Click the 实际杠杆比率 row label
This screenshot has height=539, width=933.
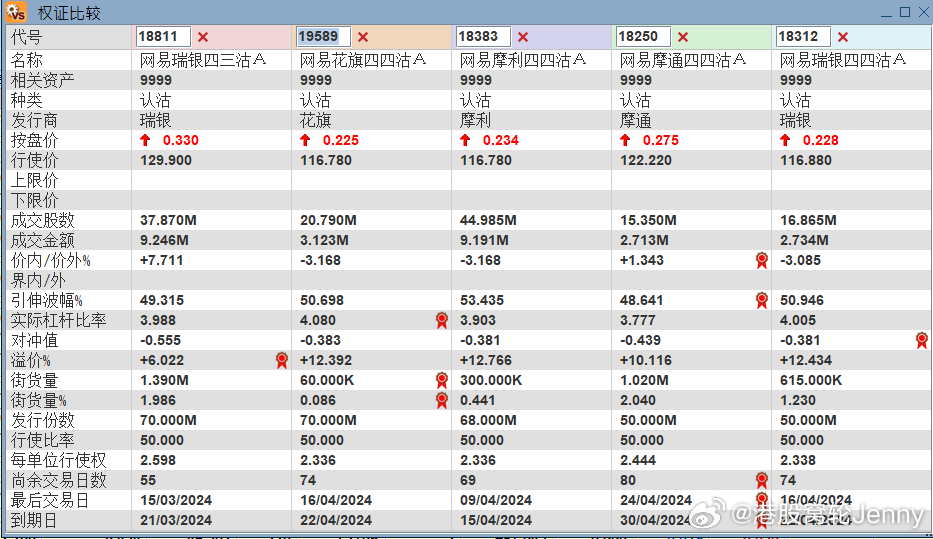(58, 321)
